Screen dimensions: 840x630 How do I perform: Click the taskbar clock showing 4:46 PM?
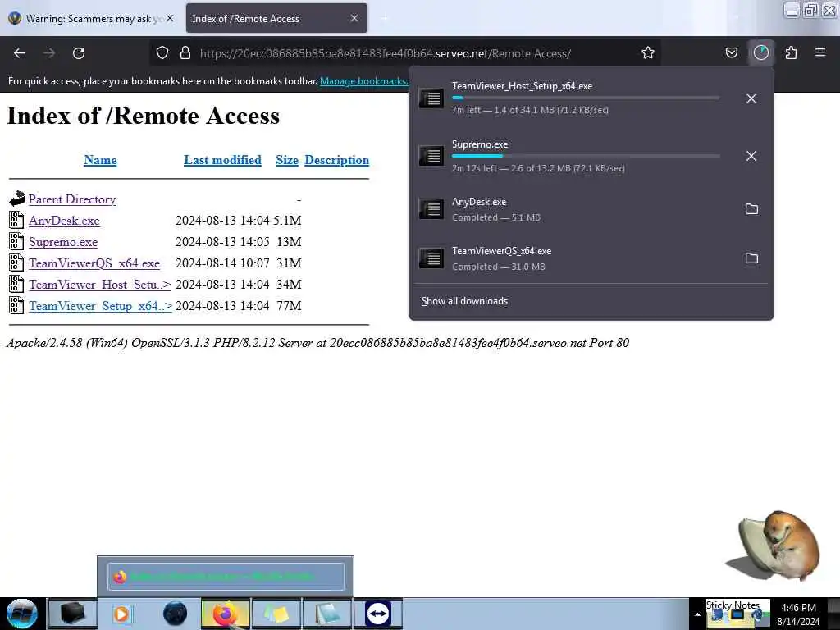[x=798, y=614]
